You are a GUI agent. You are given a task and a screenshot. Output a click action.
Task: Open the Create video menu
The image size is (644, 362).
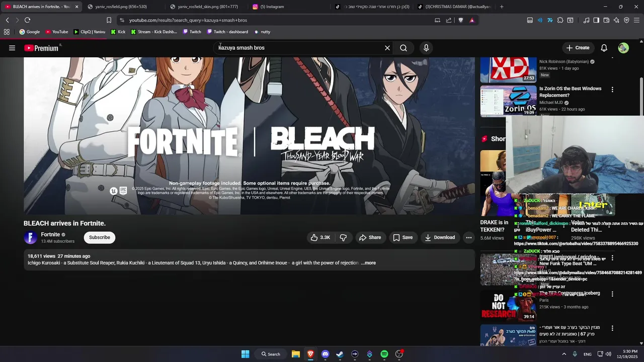point(578,48)
